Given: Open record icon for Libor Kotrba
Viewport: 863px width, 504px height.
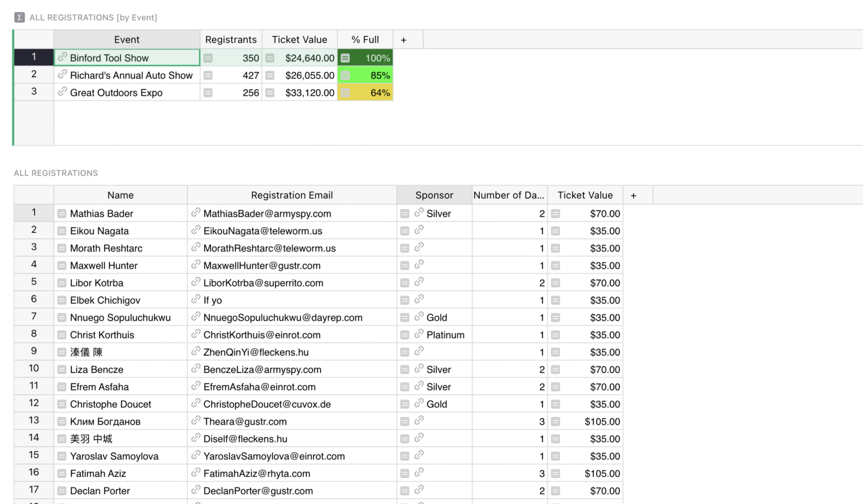Looking at the screenshot, I should click(x=62, y=283).
